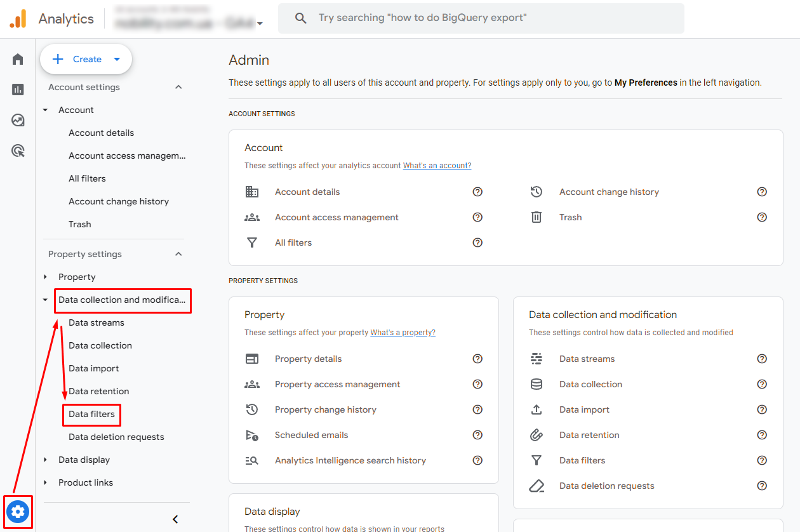
Task: Click the Data import upload icon
Action: [537, 409]
